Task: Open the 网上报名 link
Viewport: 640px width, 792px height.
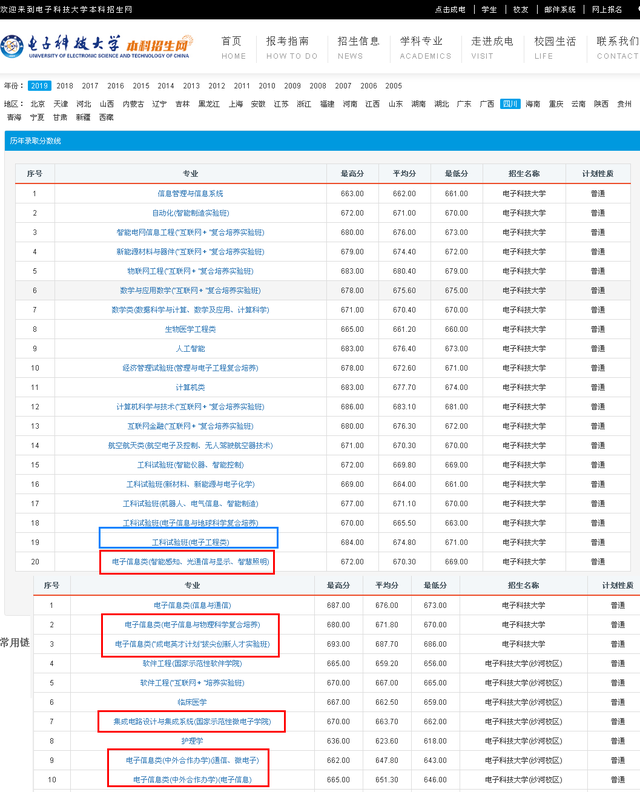Action: (607, 10)
